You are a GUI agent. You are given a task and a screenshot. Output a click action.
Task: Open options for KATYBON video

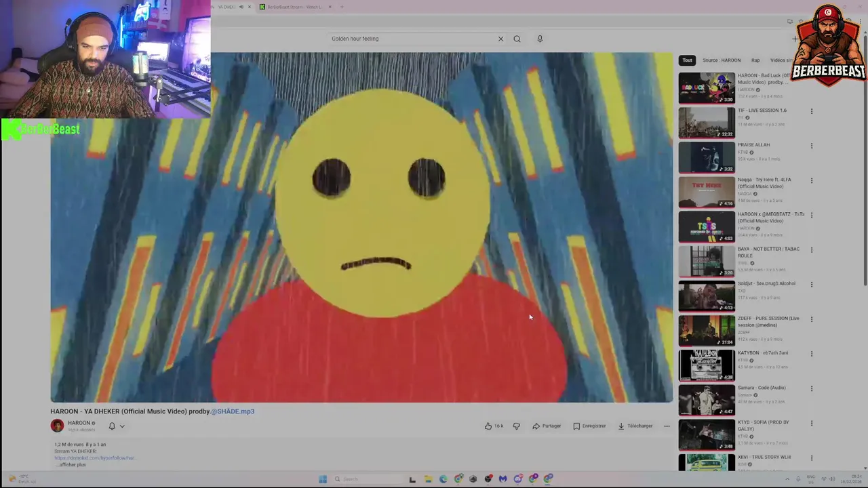point(811,354)
